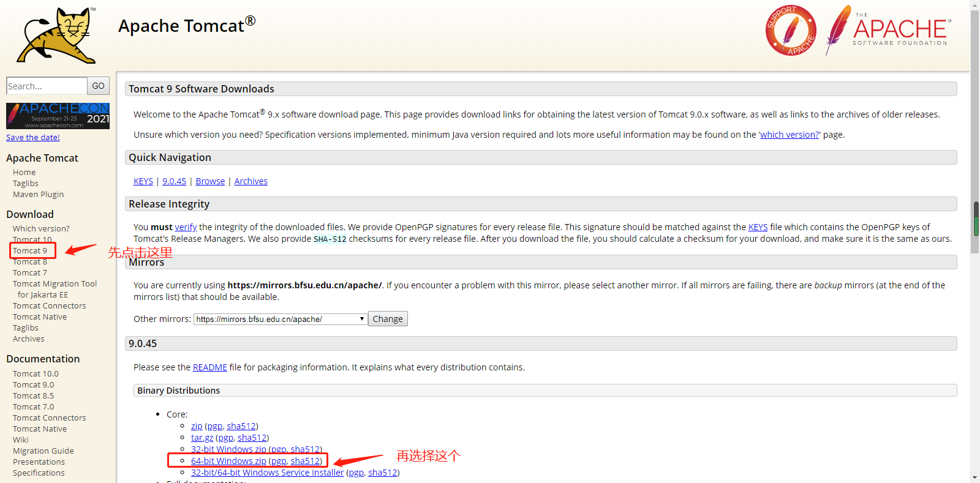Click the Release Integrity heading
The width and height of the screenshot is (980, 483).
pos(169,204)
